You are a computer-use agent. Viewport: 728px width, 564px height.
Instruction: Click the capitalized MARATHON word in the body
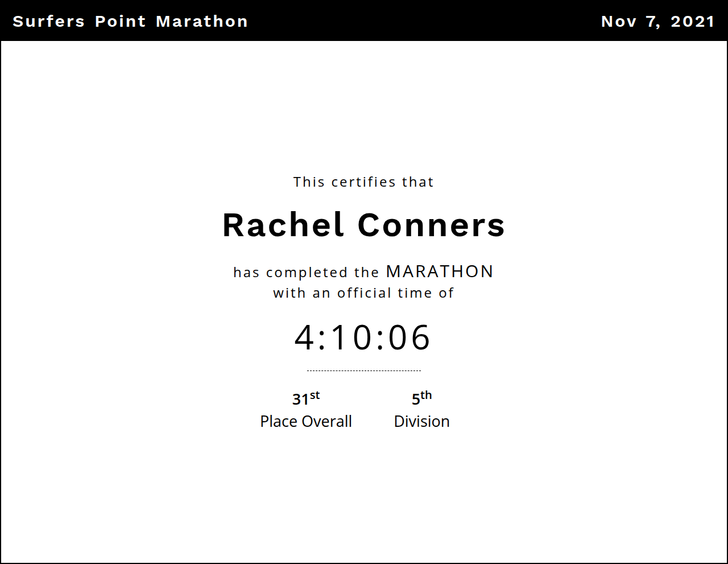pyautogui.click(x=440, y=271)
